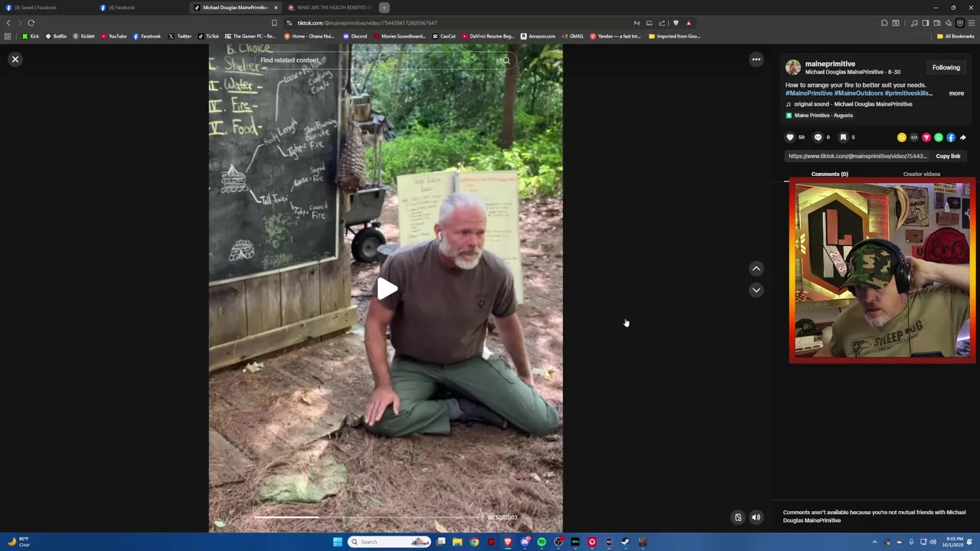Like the video with the heart icon
The image size is (980, 551).
click(790, 137)
